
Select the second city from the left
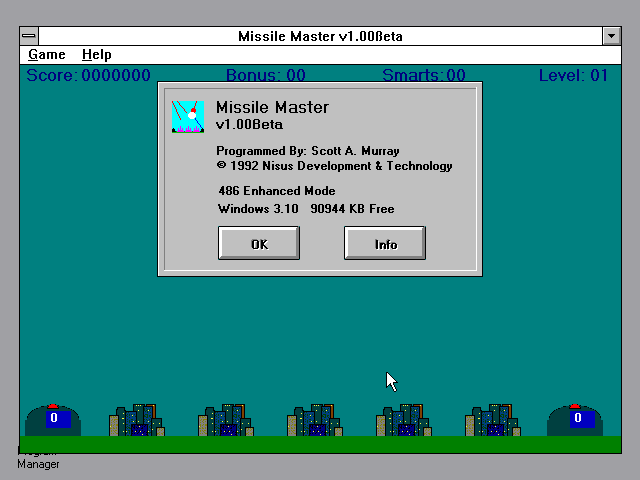click(226, 420)
